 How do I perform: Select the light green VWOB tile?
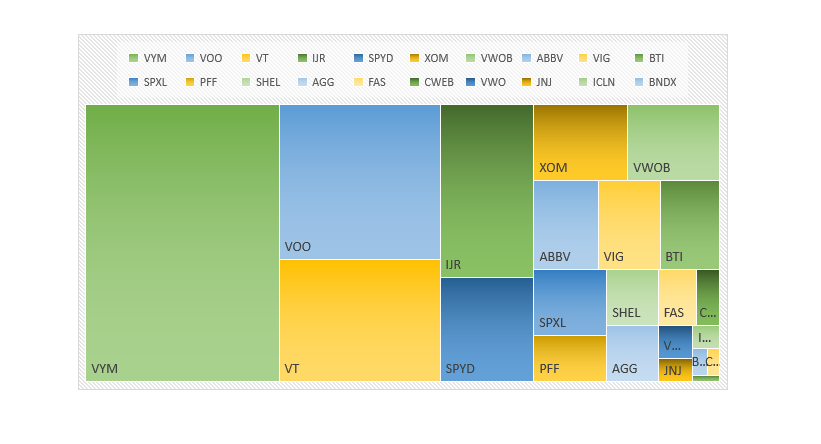[673, 142]
